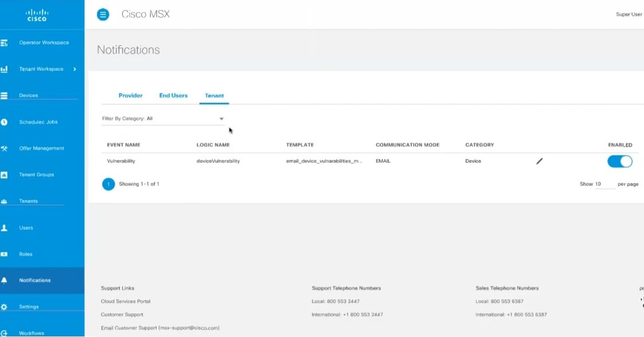Image resolution: width=644 pixels, height=337 pixels.
Task: Navigate to Tenants menu item
Action: coord(28,201)
